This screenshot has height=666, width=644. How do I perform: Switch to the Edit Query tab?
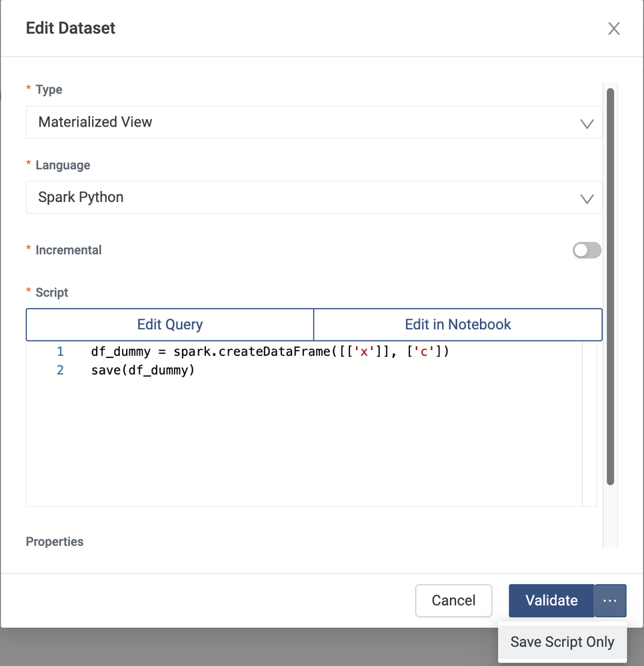pos(170,325)
